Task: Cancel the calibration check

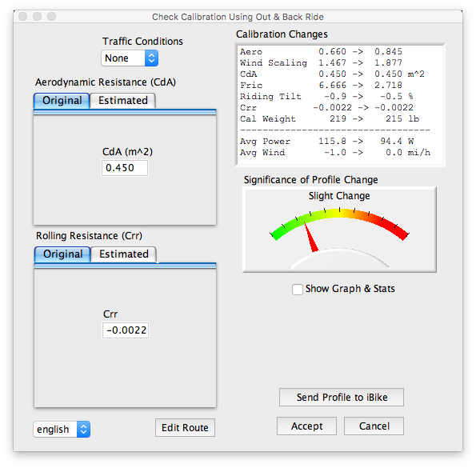Action: 374,426
